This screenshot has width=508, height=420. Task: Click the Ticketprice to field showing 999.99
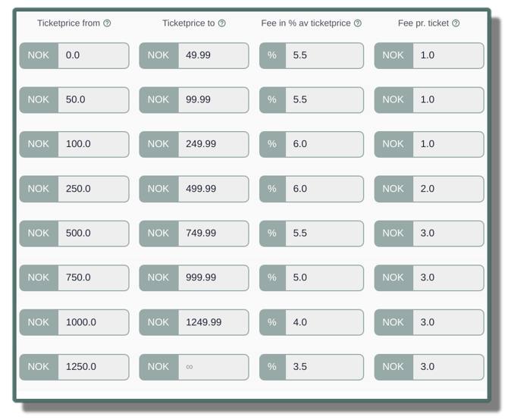pyautogui.click(x=212, y=277)
